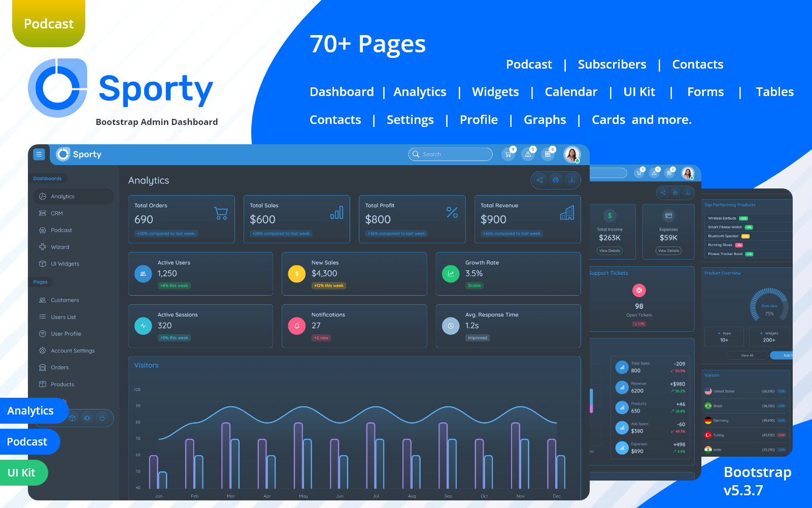This screenshot has height=508, width=812.
Task: Select CRM in the sidebar menu
Action: pyautogui.click(x=57, y=213)
